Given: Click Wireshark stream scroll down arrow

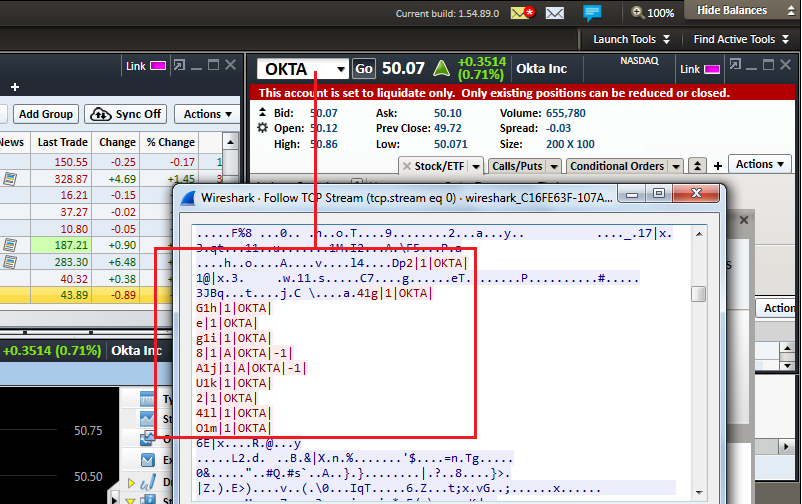Looking at the screenshot, I should tap(699, 492).
